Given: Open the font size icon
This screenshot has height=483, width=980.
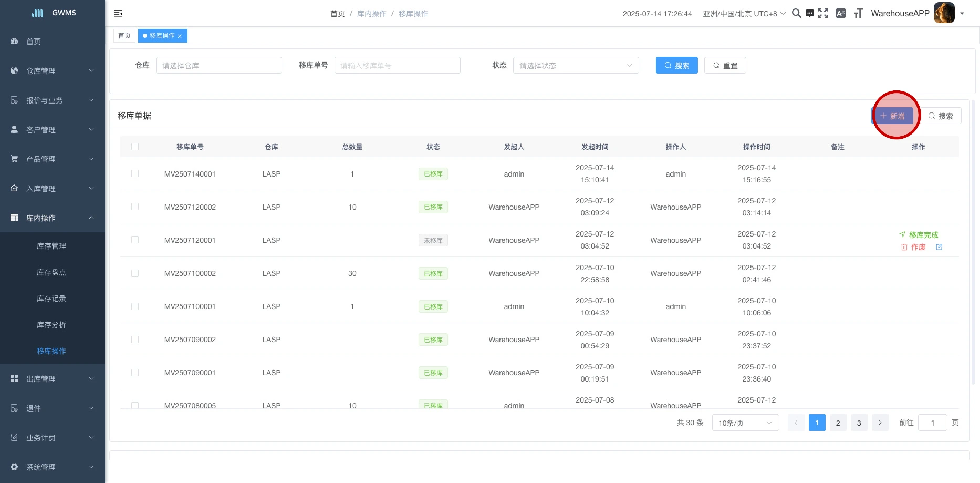Looking at the screenshot, I should 858,14.
